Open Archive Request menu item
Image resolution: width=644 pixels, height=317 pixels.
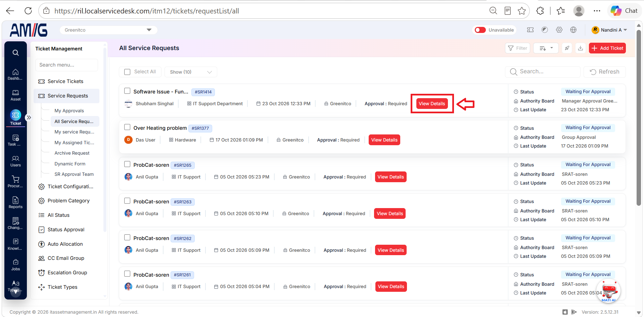(x=72, y=153)
